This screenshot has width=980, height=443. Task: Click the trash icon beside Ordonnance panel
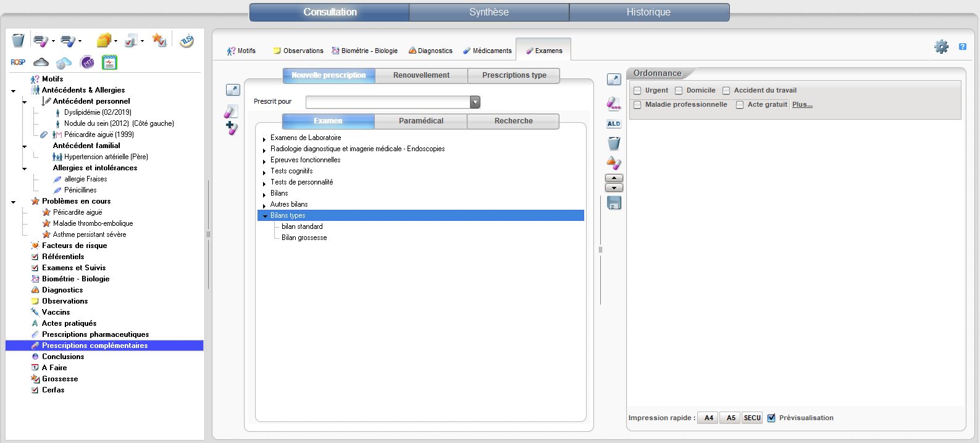614,144
